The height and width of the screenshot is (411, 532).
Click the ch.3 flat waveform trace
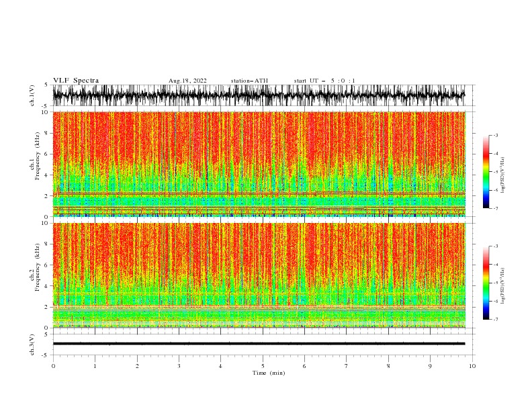tap(259, 344)
